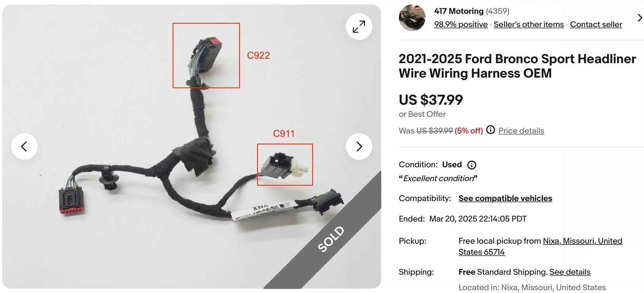This screenshot has width=644, height=293.
Task: View shipping See details link
Action: (x=570, y=272)
